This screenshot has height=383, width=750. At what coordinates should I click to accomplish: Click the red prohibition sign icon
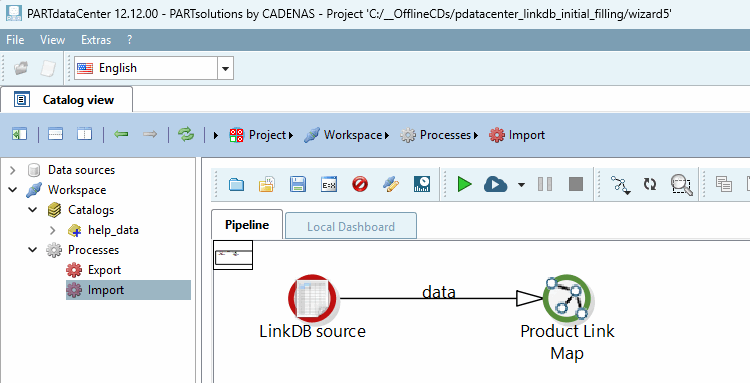pos(360,184)
